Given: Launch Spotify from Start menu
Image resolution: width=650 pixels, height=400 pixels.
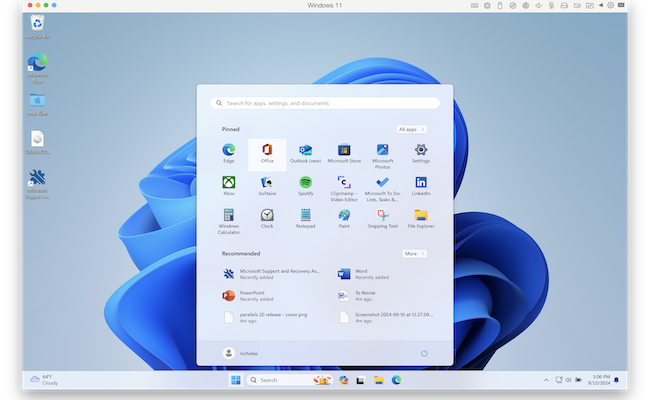Looking at the screenshot, I should (x=306, y=186).
